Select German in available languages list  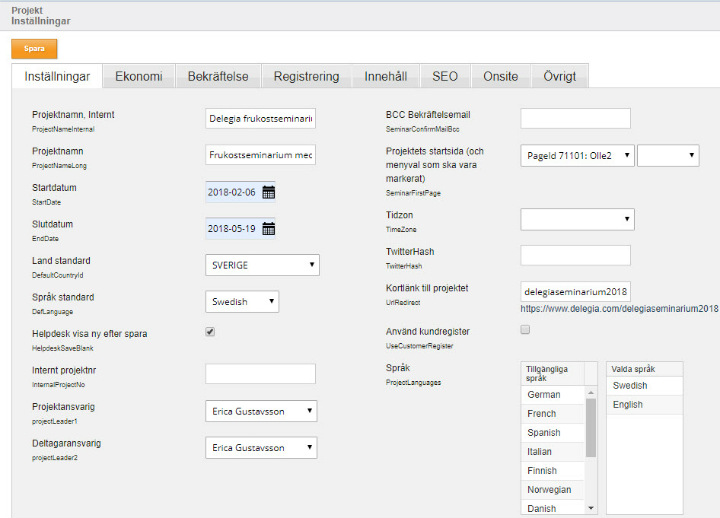tap(553, 394)
